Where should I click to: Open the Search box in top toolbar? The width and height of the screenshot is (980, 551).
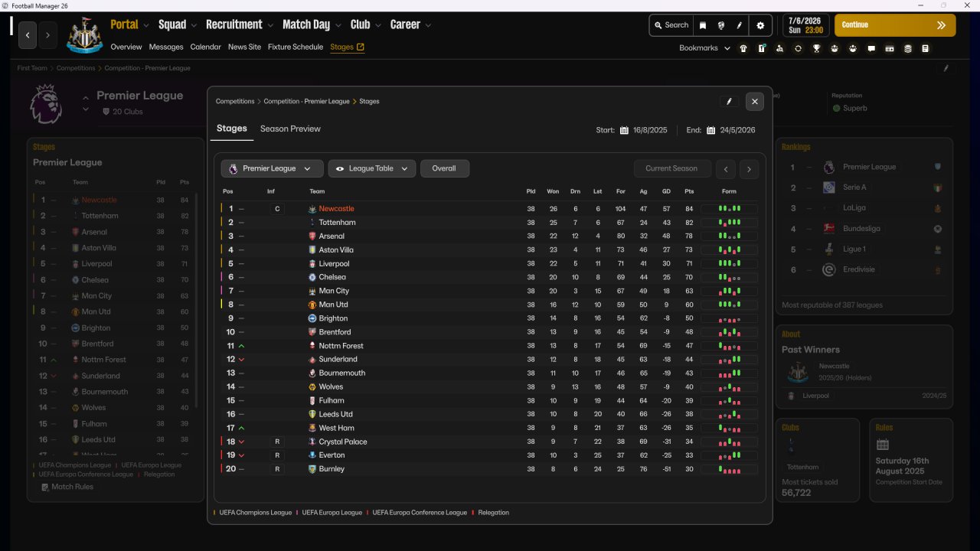[671, 25]
